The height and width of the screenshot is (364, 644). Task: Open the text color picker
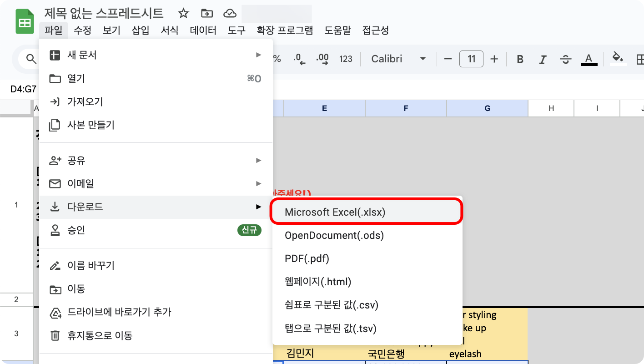click(x=589, y=59)
